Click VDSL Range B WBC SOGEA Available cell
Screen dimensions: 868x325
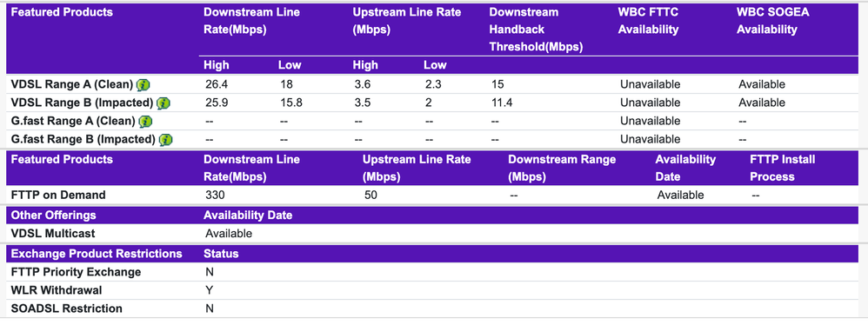coord(762,103)
